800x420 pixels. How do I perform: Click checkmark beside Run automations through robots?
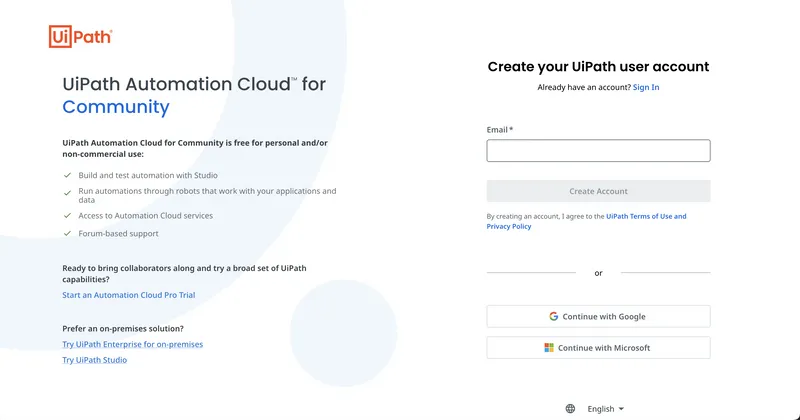coord(67,193)
